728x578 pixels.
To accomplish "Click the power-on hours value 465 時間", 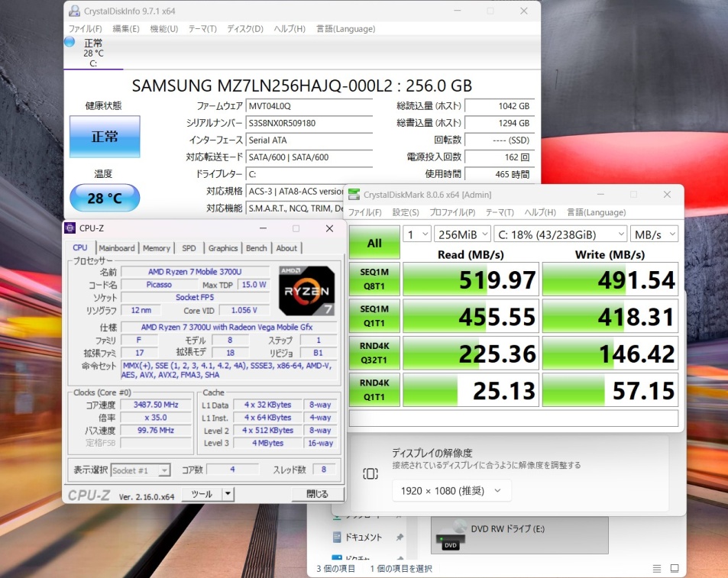I will [x=500, y=174].
